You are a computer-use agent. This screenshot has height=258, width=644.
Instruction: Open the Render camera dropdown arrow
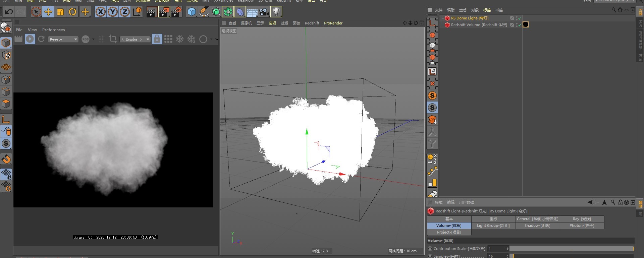(148, 39)
